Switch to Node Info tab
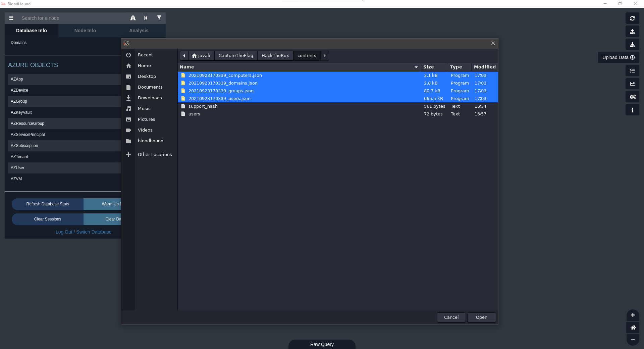 coord(85,31)
